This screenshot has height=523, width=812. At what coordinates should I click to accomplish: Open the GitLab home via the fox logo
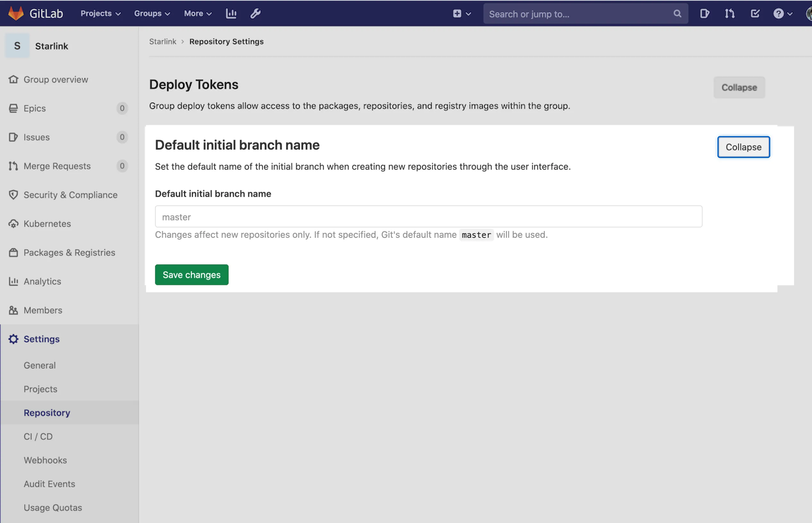pyautogui.click(x=16, y=13)
